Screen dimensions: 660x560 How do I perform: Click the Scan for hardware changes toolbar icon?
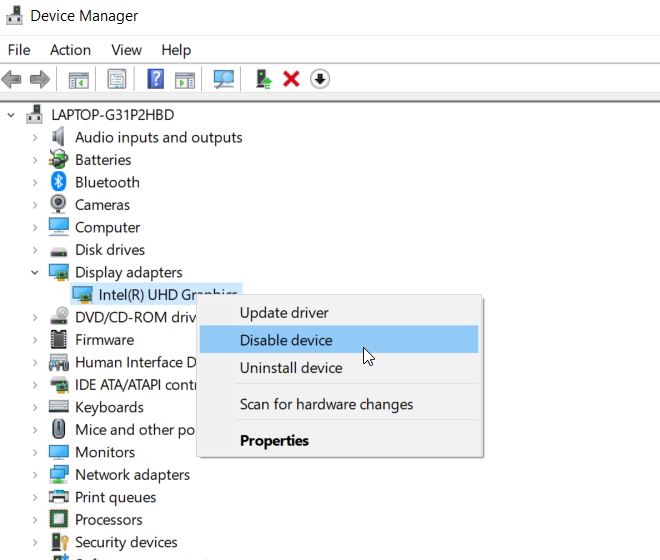point(224,79)
